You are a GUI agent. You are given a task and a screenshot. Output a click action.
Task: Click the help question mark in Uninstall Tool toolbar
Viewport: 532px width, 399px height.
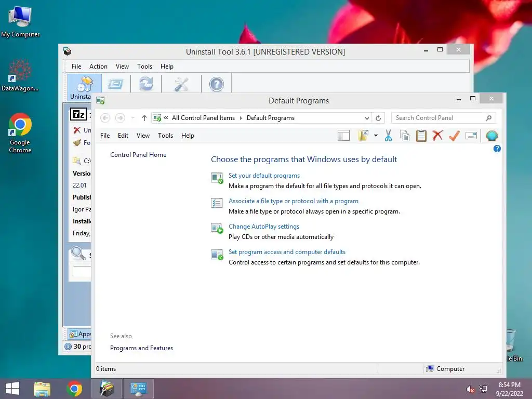coord(217,84)
